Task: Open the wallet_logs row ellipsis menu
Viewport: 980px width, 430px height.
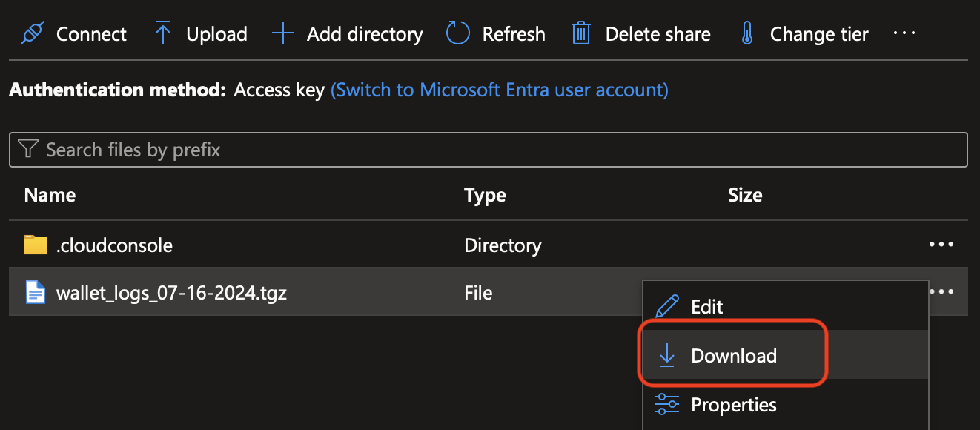Action: pyautogui.click(x=941, y=292)
